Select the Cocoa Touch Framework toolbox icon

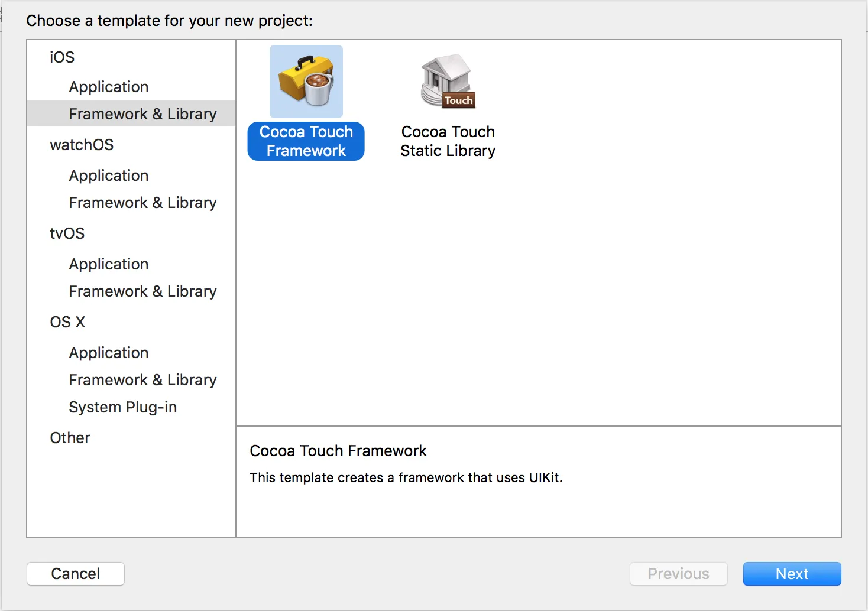(306, 82)
